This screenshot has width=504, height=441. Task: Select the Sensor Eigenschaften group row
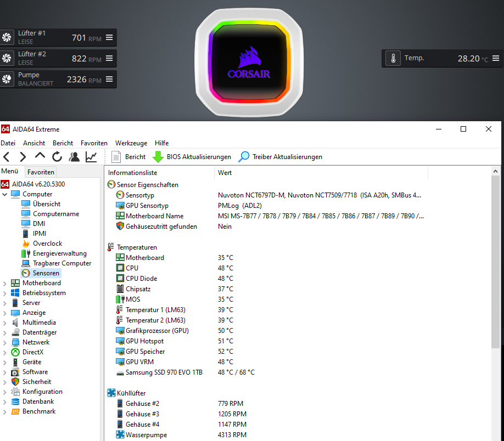(143, 185)
